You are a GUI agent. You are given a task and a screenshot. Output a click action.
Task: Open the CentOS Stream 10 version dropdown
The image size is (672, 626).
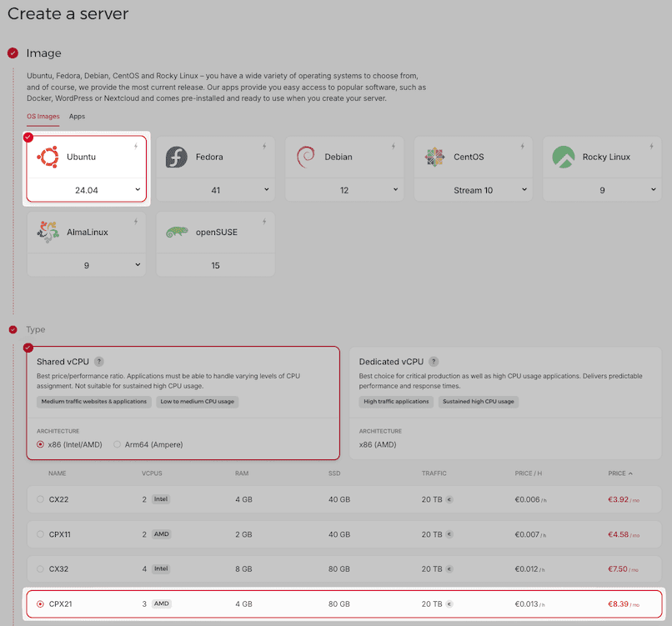pos(473,190)
